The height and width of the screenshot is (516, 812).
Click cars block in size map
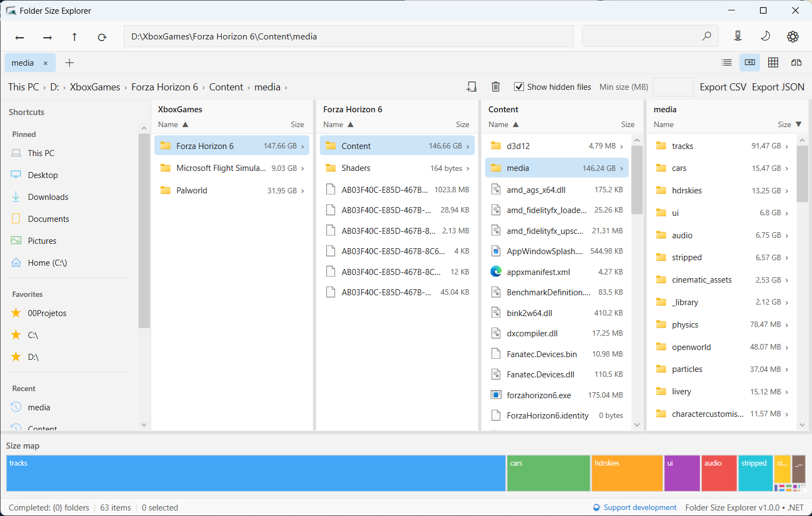[x=549, y=473]
